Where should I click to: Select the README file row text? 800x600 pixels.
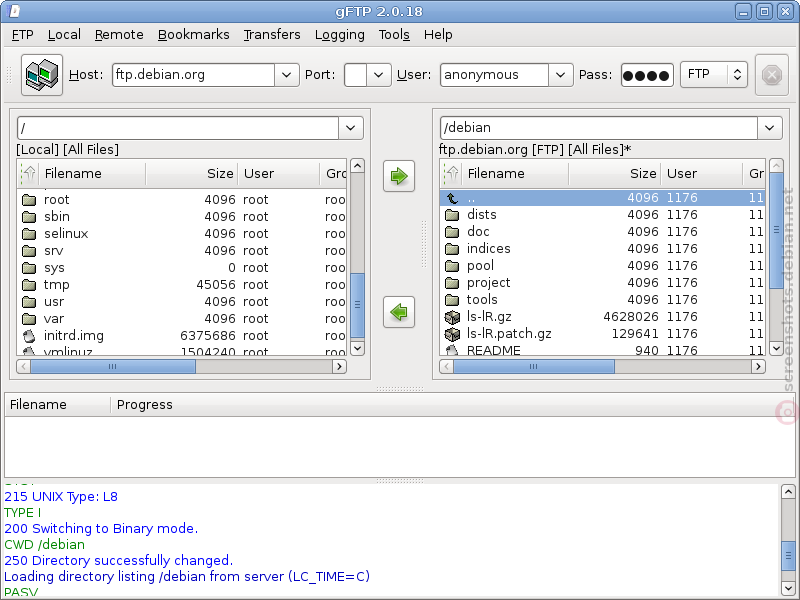click(494, 351)
